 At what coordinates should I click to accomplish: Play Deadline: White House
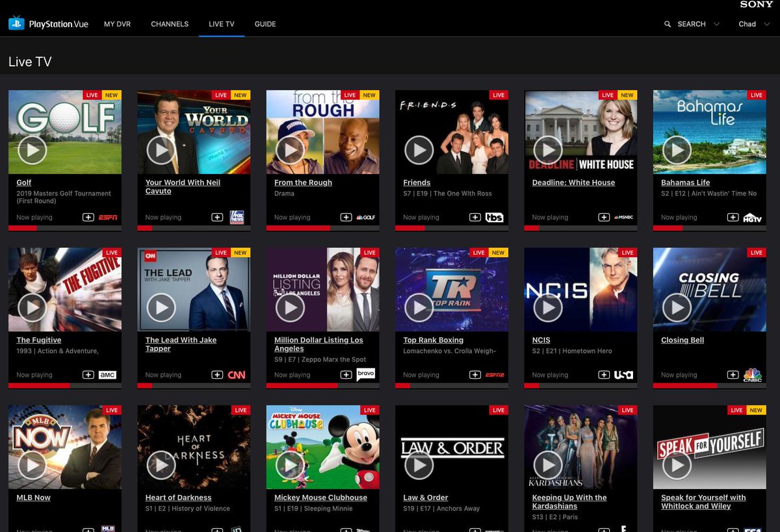coord(548,150)
